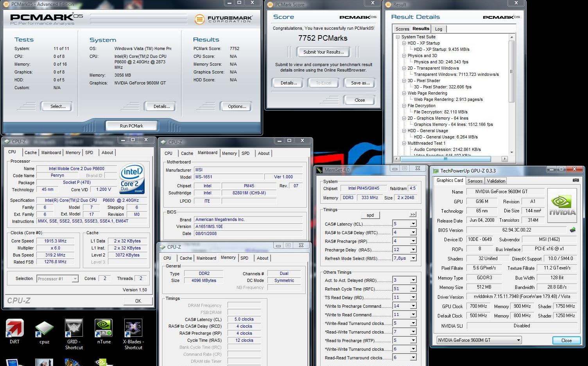This screenshot has height=366, width=588.
Task: Click the Close button in GPU-Z
Action: (x=566, y=340)
